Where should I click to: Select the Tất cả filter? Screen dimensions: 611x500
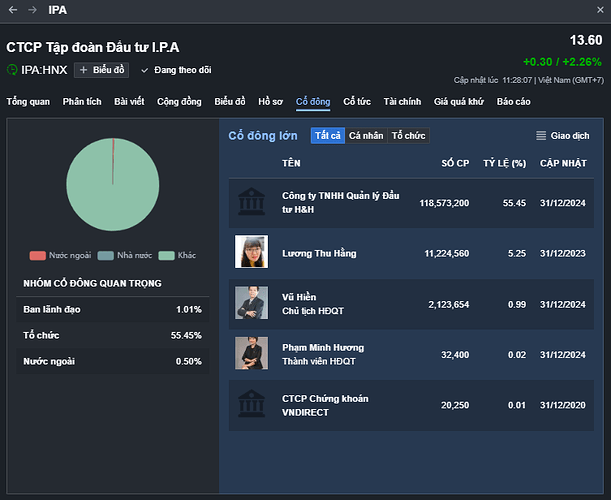click(327, 136)
